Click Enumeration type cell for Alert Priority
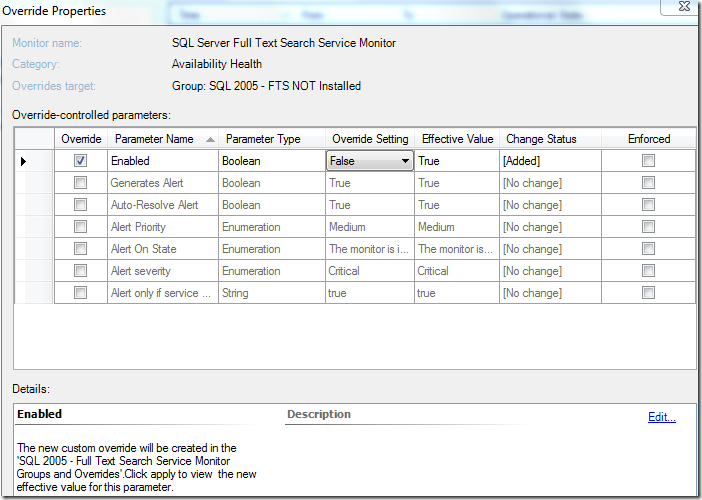 pos(272,226)
